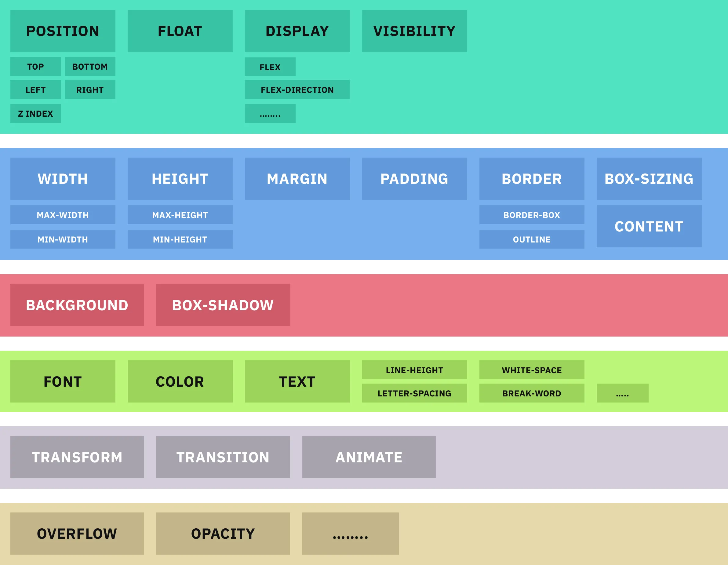Click the MAX-WIDTH tile
The height and width of the screenshot is (565, 728).
pyautogui.click(x=63, y=215)
